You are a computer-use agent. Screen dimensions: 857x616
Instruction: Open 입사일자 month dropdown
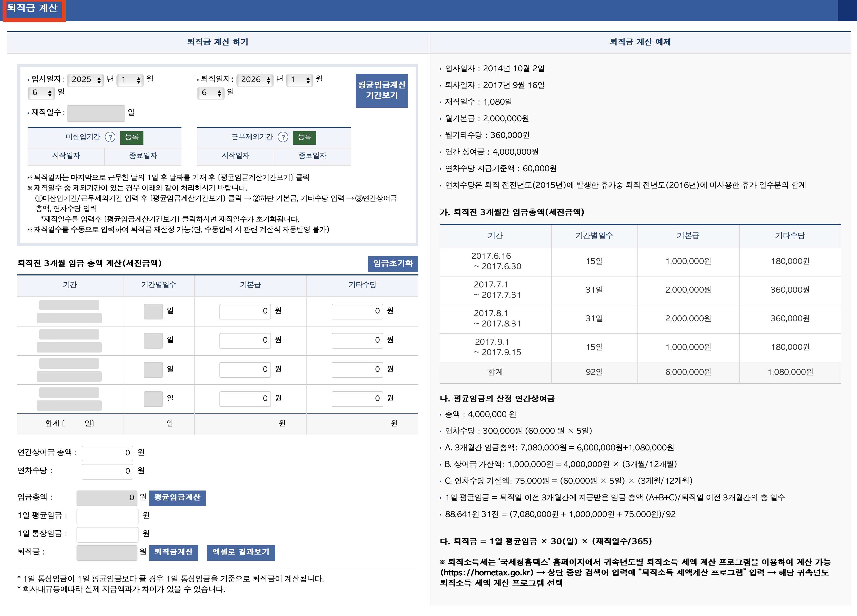130,80
